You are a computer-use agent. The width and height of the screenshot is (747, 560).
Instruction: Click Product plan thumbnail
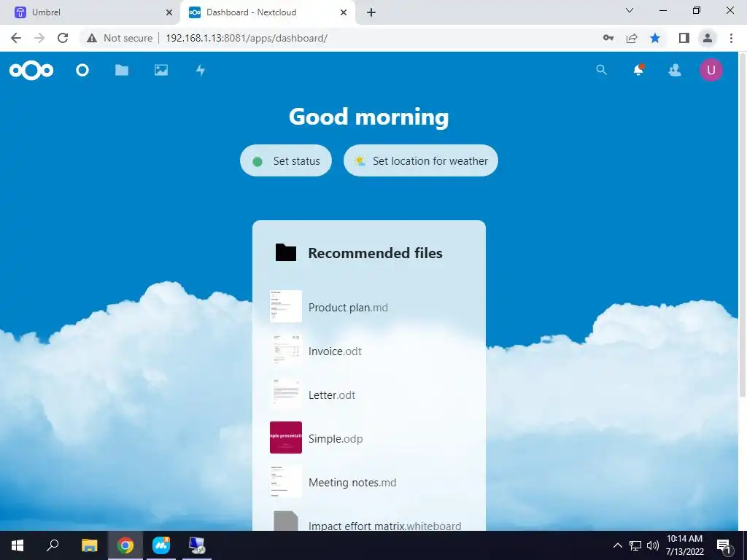pyautogui.click(x=286, y=306)
